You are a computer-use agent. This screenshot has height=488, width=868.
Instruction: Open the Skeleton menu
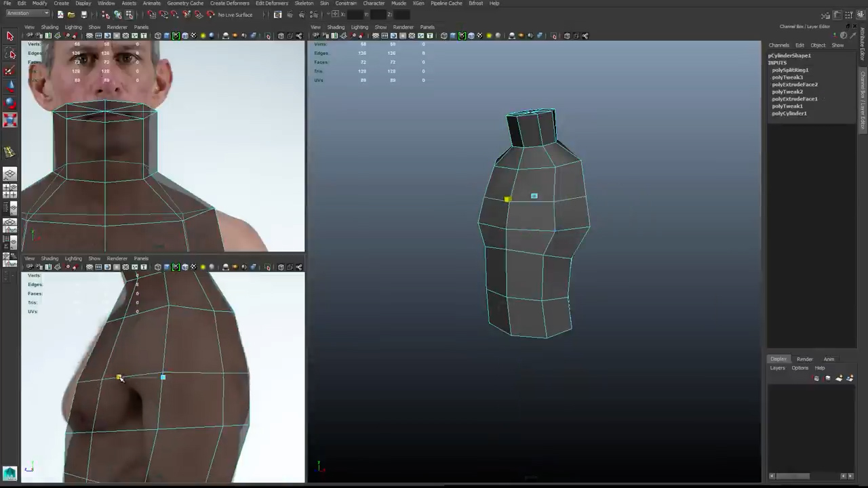pos(304,3)
